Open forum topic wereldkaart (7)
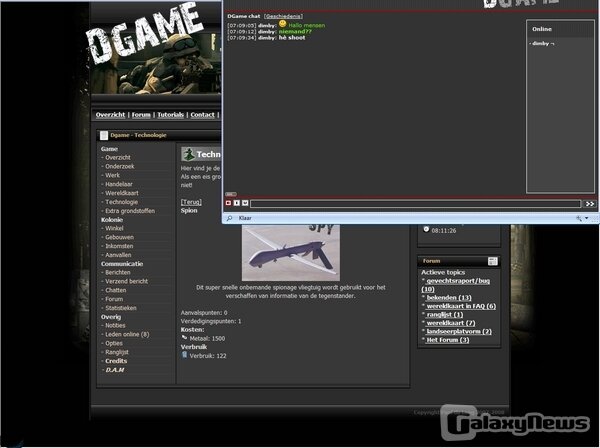600x448 pixels. click(450, 323)
